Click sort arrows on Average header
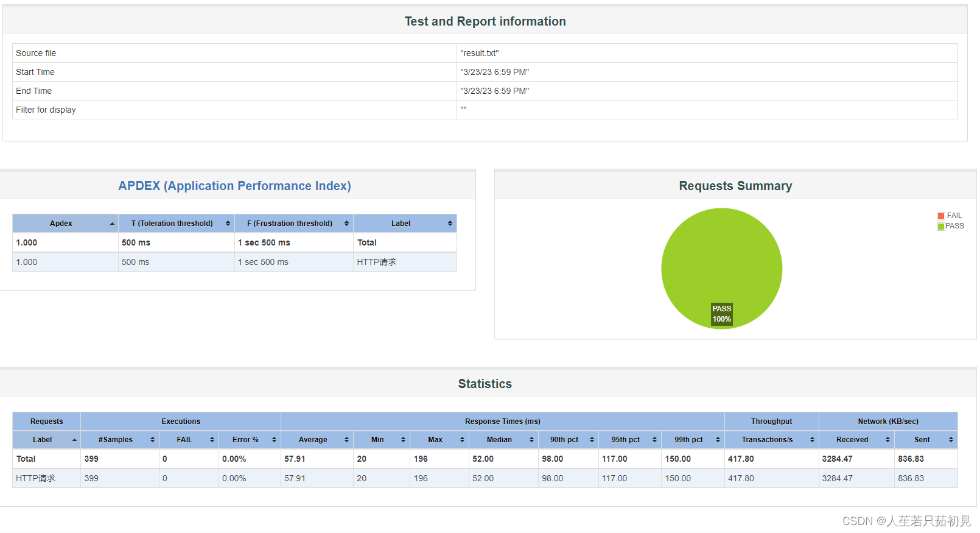980x533 pixels. [346, 440]
